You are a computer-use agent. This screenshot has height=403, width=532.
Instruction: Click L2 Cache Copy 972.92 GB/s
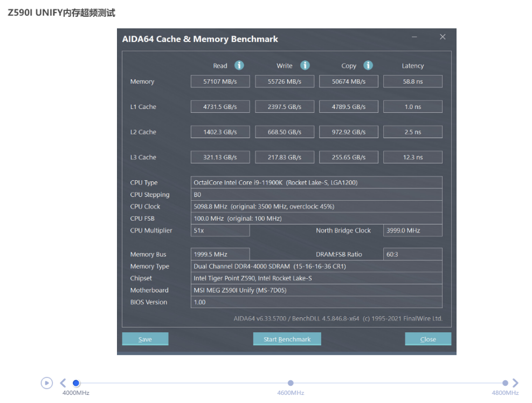click(x=349, y=132)
